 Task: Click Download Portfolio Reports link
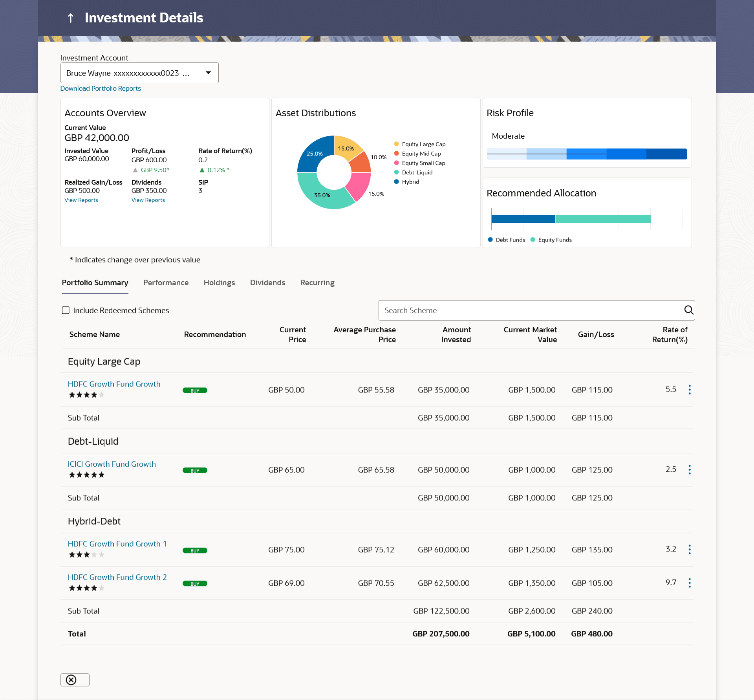pos(101,89)
